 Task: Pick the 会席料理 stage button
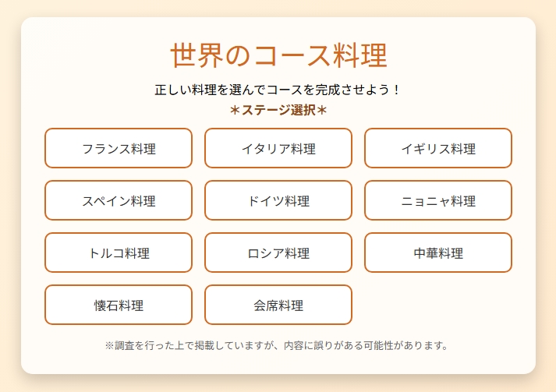pos(278,305)
